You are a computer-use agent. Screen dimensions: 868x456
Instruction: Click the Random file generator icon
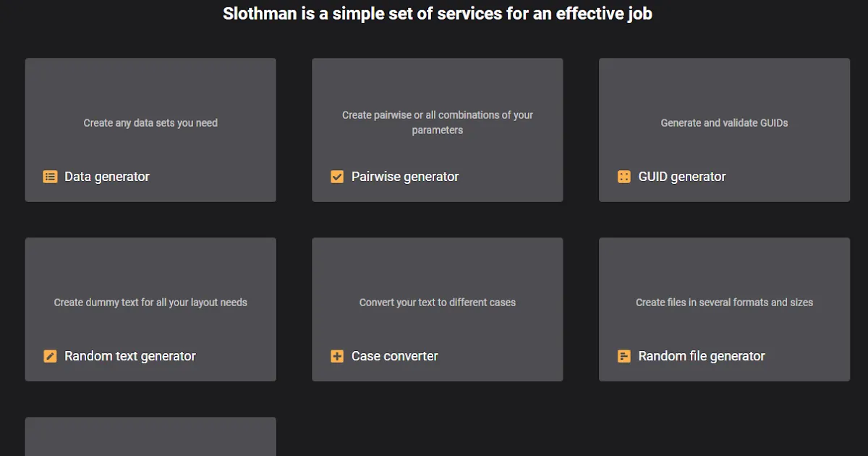click(624, 356)
